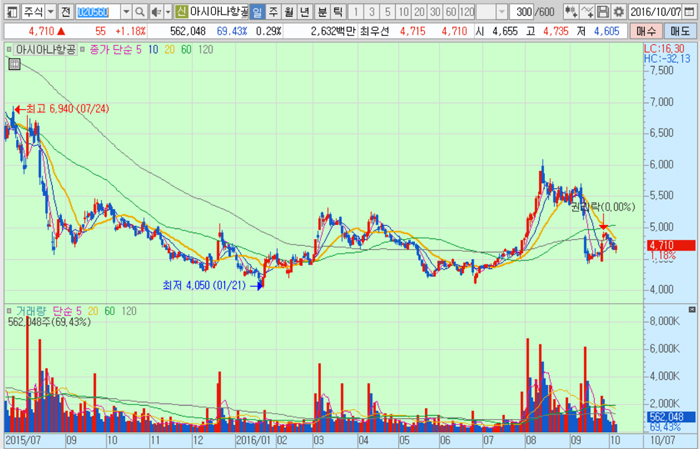Click the 4,605 low price value

[607, 32]
